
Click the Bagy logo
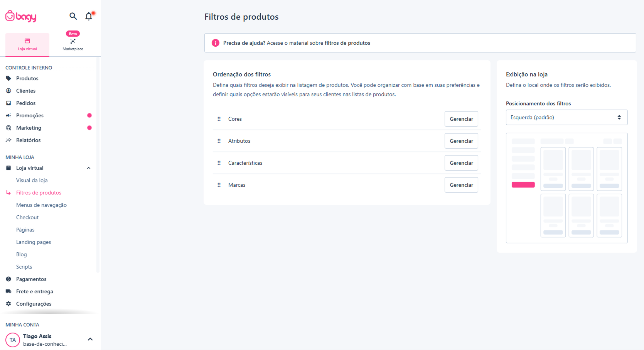[x=21, y=16]
